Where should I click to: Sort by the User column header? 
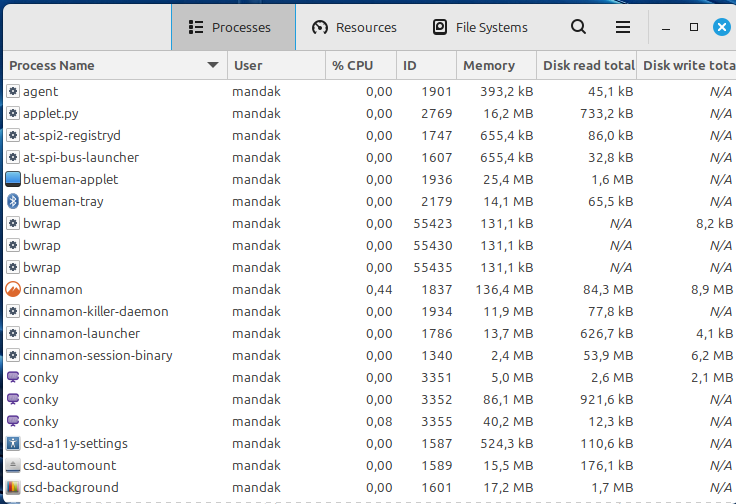tap(276, 65)
